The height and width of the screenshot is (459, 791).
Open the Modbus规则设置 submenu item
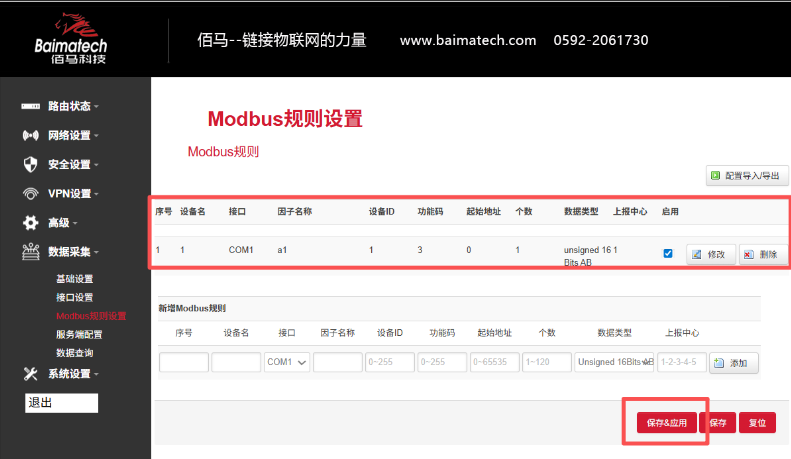point(91,316)
